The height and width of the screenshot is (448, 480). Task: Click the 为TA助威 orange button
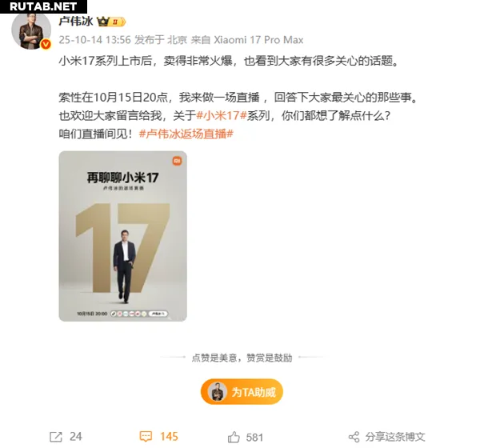(x=242, y=392)
